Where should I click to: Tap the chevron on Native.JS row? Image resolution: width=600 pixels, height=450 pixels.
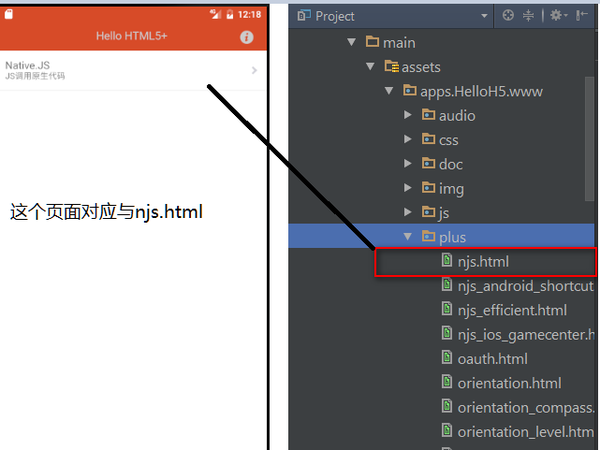click(x=254, y=70)
